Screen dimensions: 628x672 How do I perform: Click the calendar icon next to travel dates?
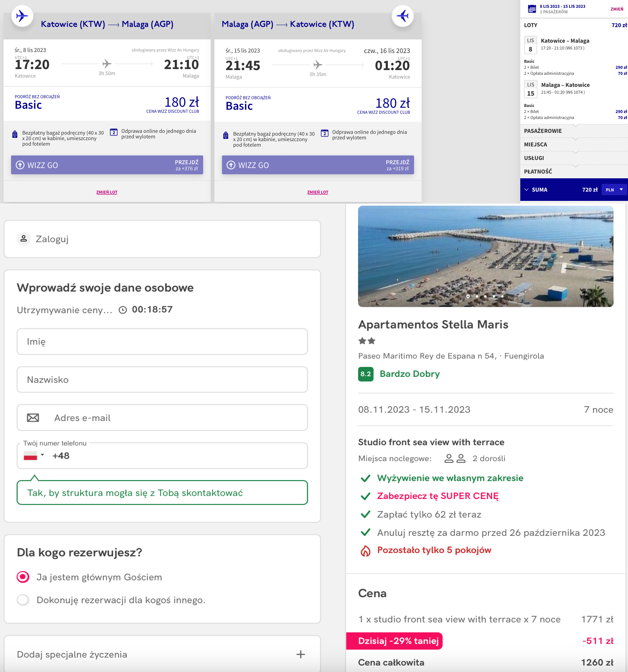(x=532, y=9)
